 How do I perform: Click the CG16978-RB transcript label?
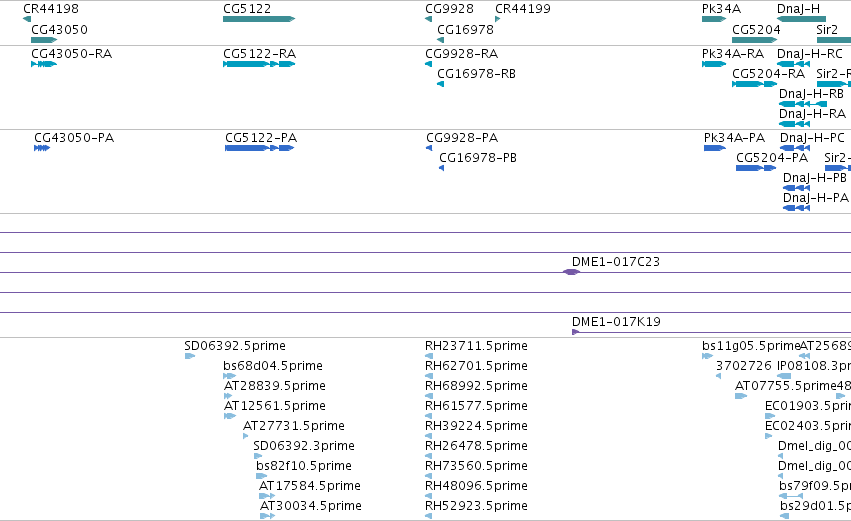pyautogui.click(x=477, y=74)
